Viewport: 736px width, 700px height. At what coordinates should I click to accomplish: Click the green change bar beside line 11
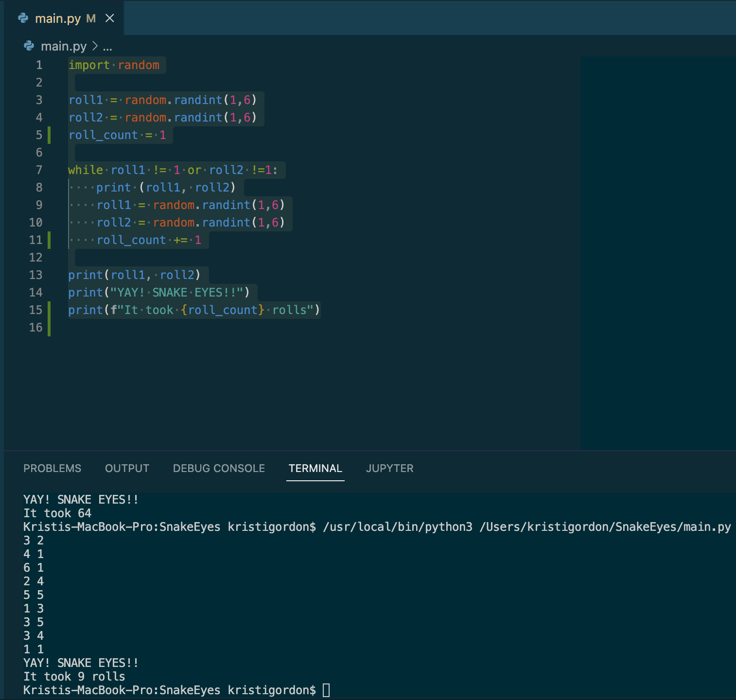[49, 240]
